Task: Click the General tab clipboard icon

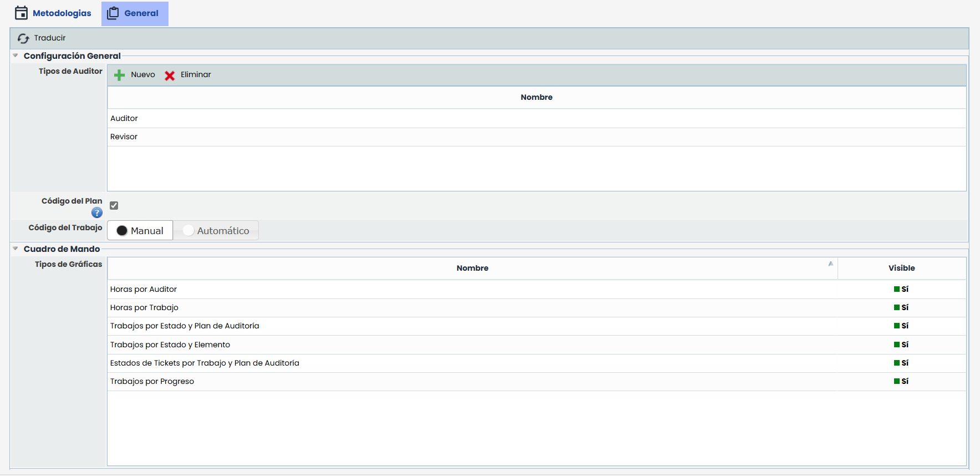Action: pyautogui.click(x=113, y=13)
